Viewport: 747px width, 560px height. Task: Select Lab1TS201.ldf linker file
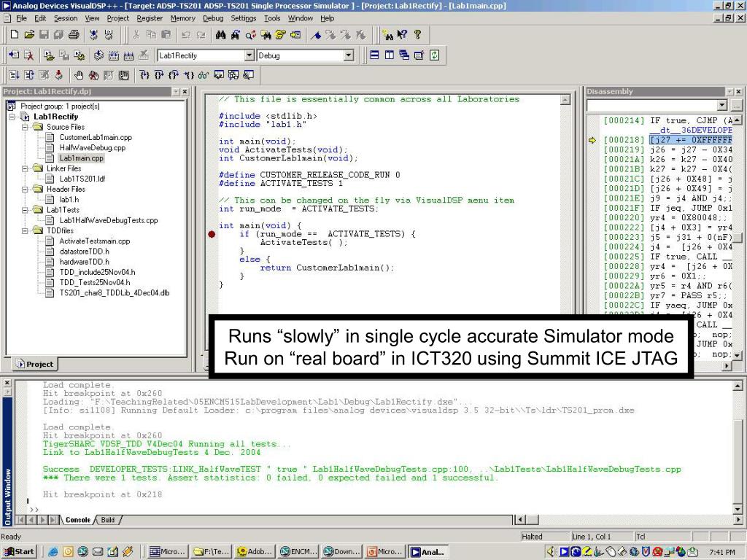pos(82,179)
